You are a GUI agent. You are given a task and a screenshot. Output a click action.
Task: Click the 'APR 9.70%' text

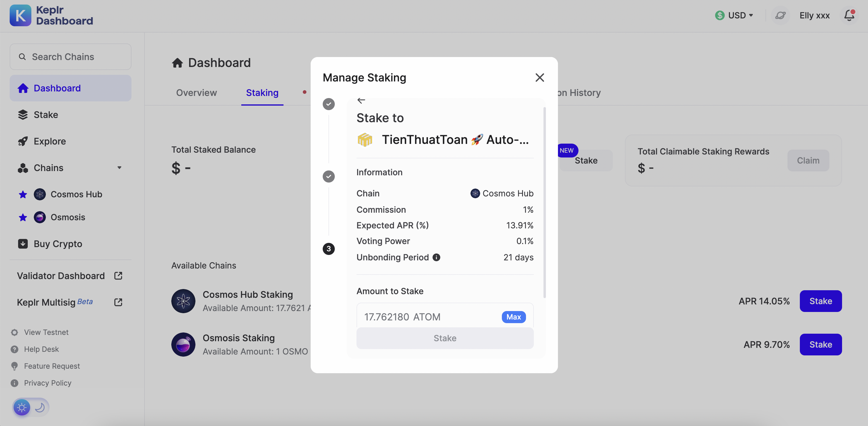tap(767, 345)
